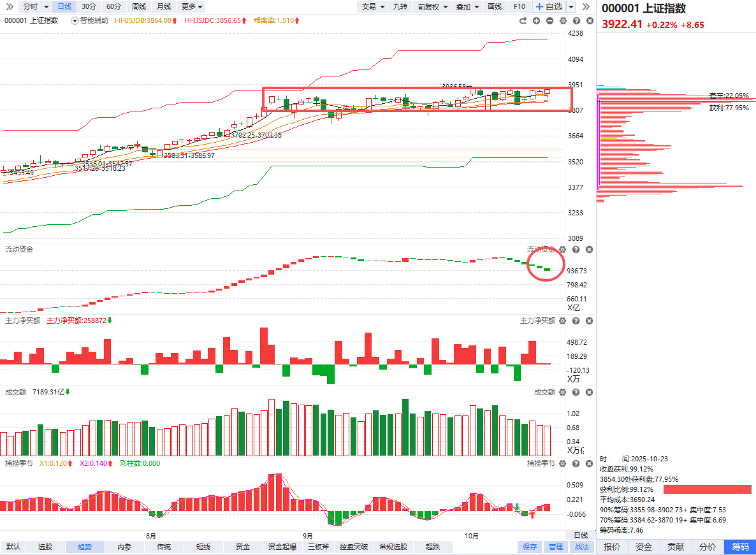Open help icon of 主力净买额 panel
This screenshot has height=555, width=756.
(x=576, y=321)
